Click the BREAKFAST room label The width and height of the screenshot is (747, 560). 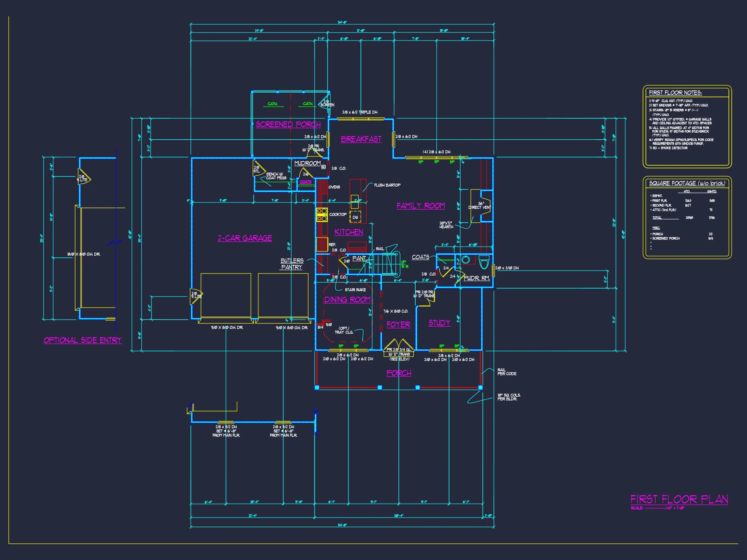click(361, 139)
